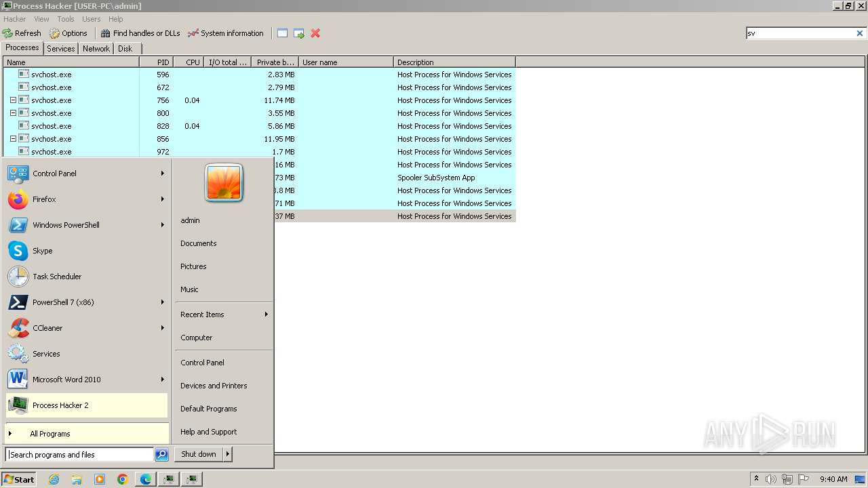The height and width of the screenshot is (488, 868).
Task: Switch to the Disk tab
Action: [x=125, y=49]
